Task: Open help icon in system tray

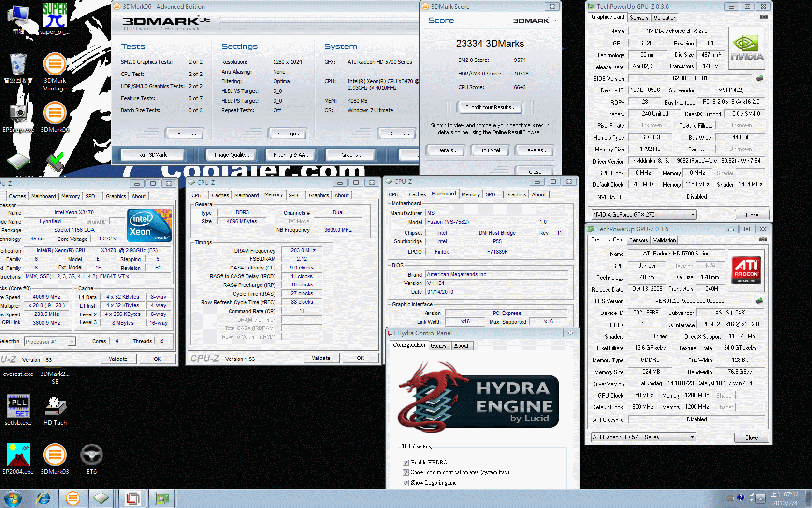Action: pyautogui.click(x=740, y=498)
